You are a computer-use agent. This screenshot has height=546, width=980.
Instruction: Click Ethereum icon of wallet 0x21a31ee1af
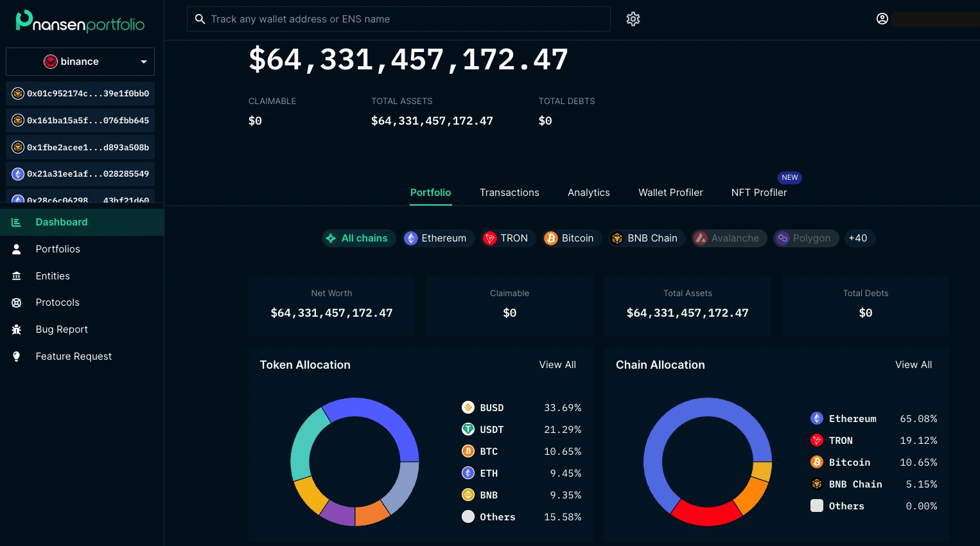(18, 174)
